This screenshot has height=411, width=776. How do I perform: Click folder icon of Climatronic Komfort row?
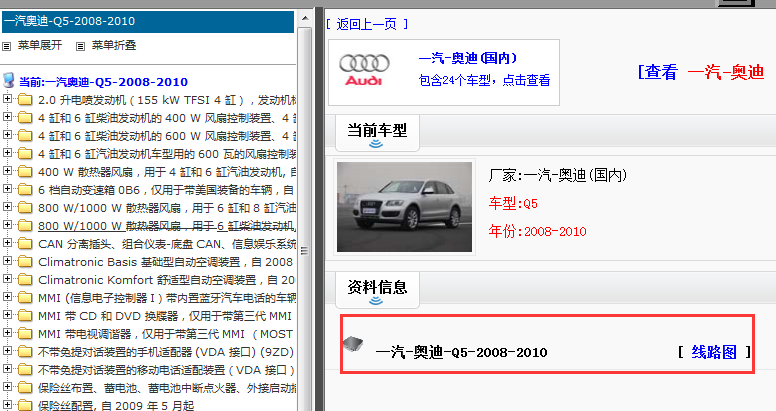[25, 280]
